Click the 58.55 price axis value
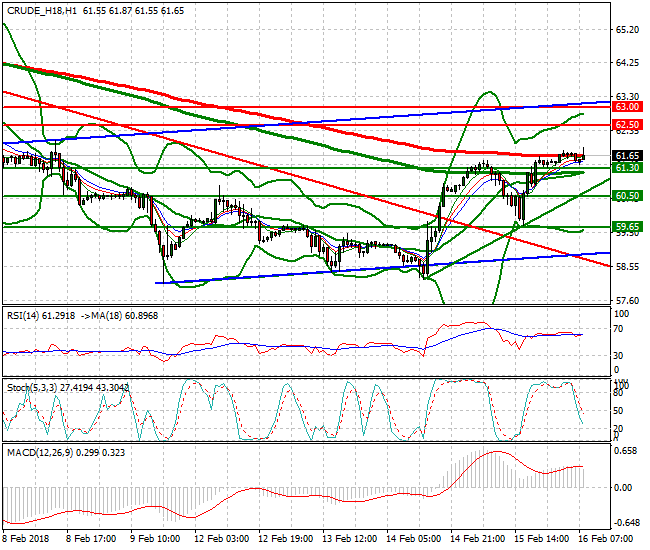The height and width of the screenshot is (550, 650). tap(627, 267)
